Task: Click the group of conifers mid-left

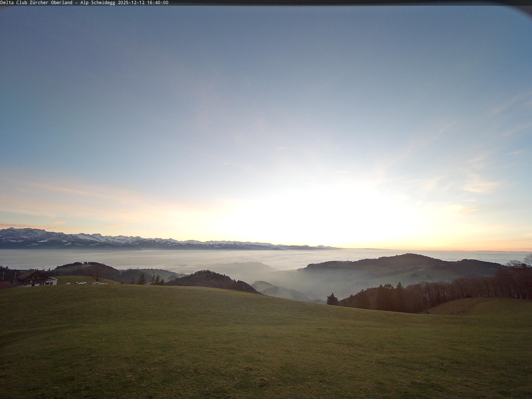Action: point(154,280)
